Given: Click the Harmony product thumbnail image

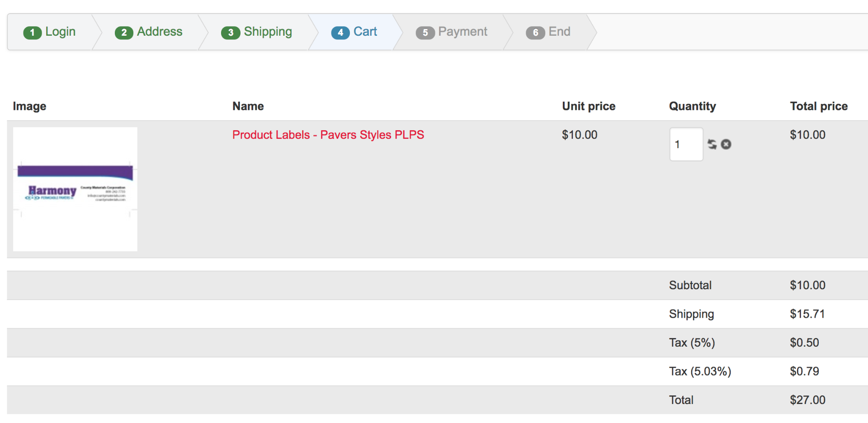Looking at the screenshot, I should pyautogui.click(x=75, y=189).
